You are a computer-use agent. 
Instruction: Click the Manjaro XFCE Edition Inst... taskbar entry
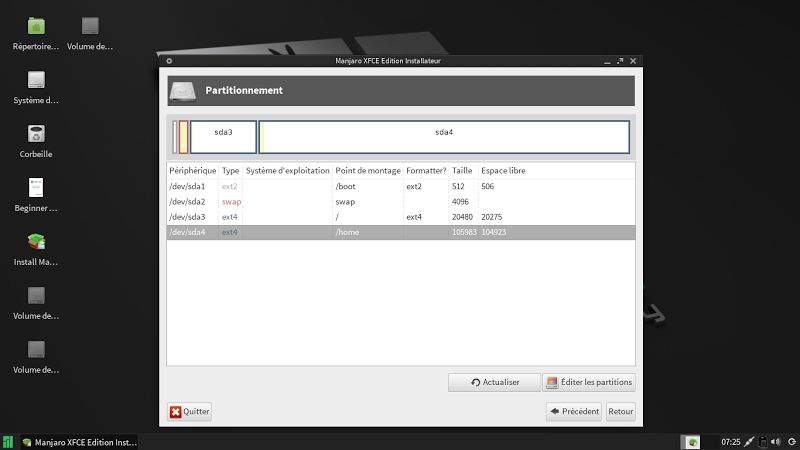coord(80,442)
